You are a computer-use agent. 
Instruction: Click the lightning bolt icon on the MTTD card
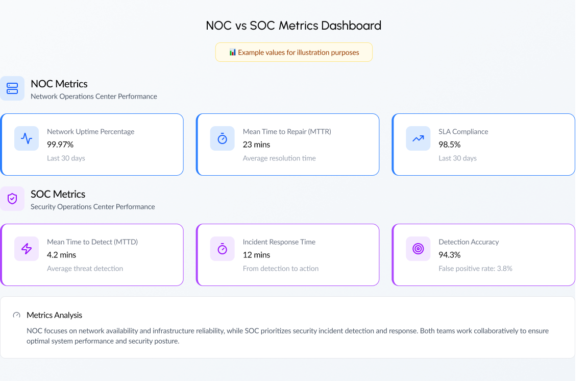click(x=26, y=248)
